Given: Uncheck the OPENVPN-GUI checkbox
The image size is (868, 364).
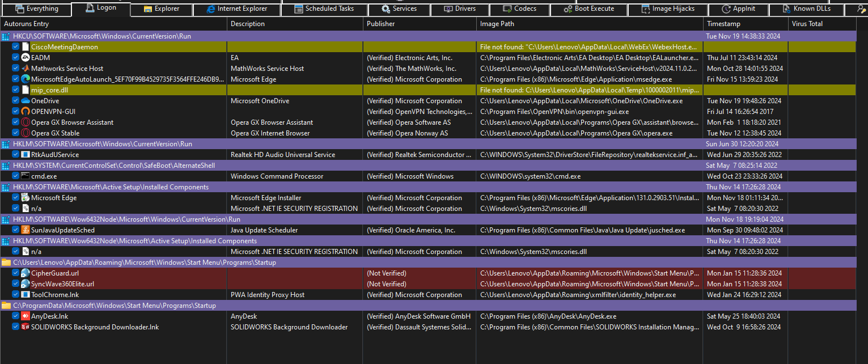Looking at the screenshot, I should (x=16, y=112).
